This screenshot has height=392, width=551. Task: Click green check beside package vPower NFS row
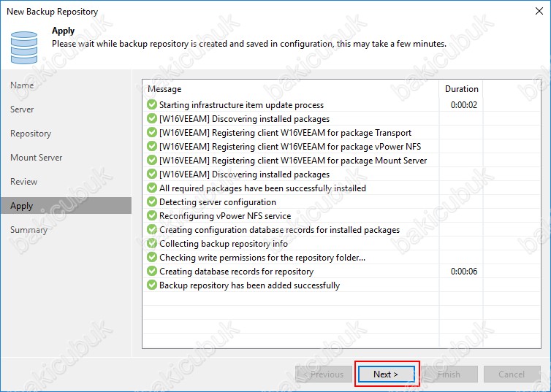[x=152, y=146]
